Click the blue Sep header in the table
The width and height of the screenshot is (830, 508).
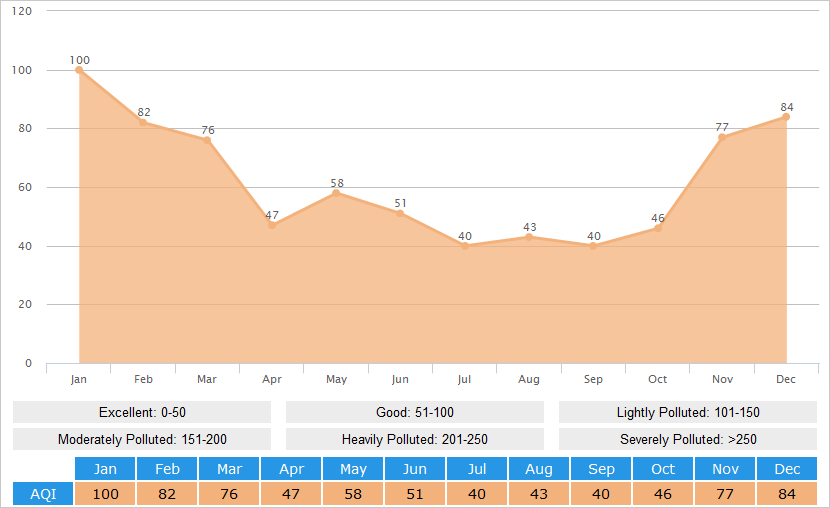pos(601,469)
